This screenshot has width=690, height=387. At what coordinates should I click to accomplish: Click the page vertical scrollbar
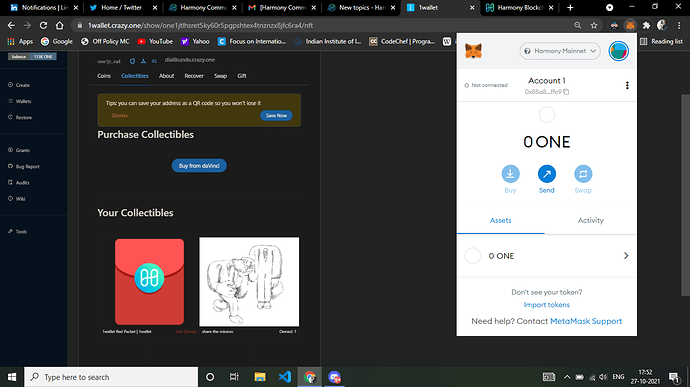coord(686,195)
